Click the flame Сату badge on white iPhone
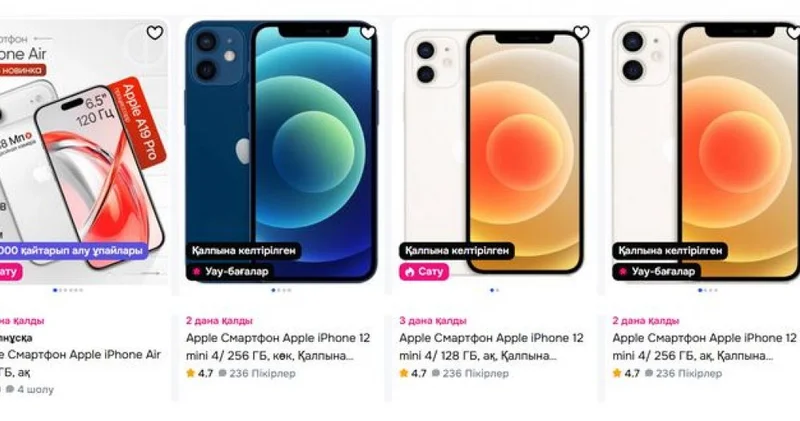Screen dimensions: 800x421 [424, 271]
